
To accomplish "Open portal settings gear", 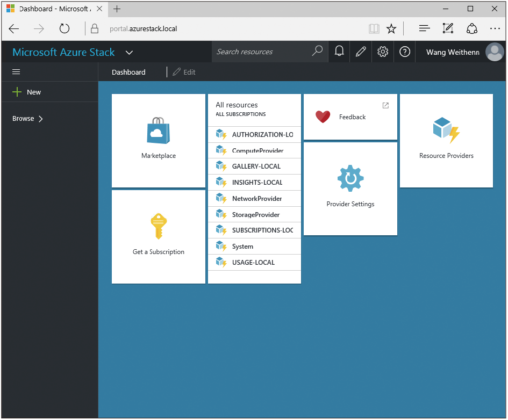I will (x=383, y=52).
